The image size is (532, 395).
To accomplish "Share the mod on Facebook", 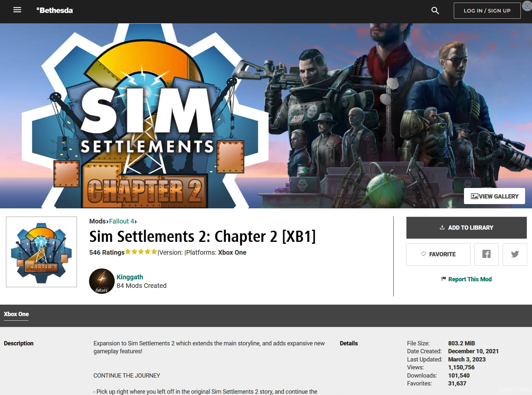I will coord(486,254).
